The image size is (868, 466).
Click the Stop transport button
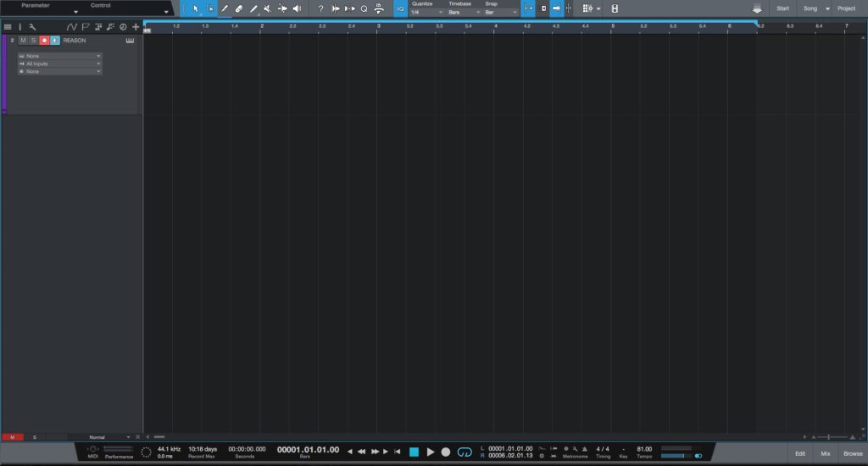pyautogui.click(x=414, y=452)
